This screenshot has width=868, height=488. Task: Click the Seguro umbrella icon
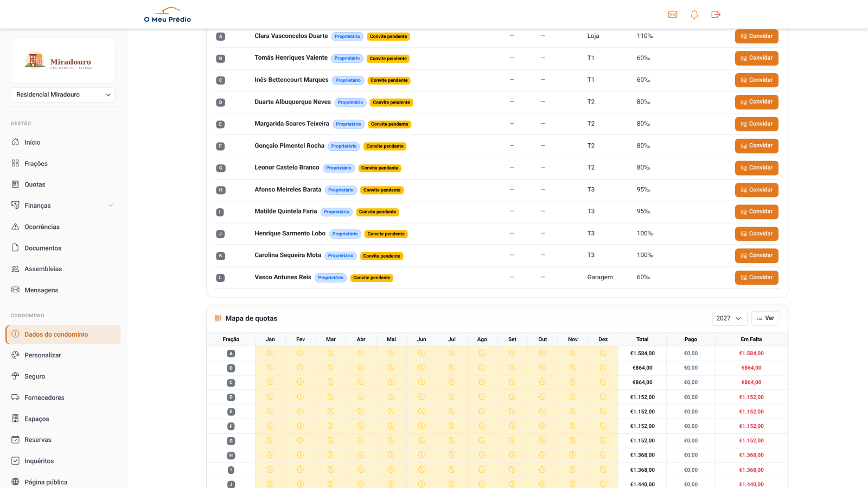click(16, 376)
